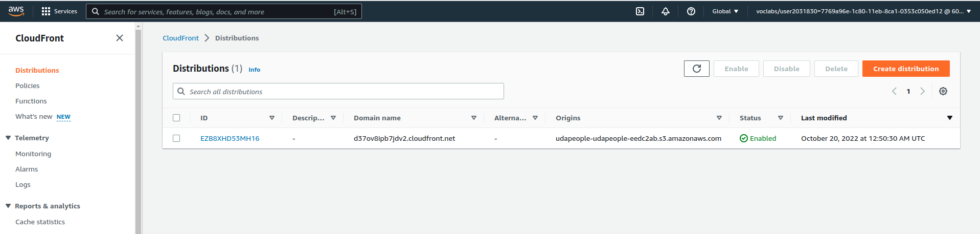This screenshot has height=234, width=980.
Task: Sort by Alternate domain names column arrow
Action: click(x=535, y=118)
